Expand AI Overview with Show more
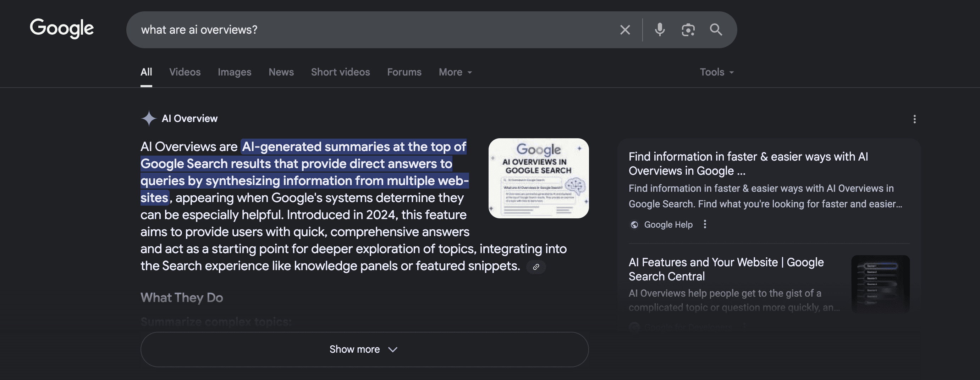The width and height of the screenshot is (980, 380). coord(364,349)
